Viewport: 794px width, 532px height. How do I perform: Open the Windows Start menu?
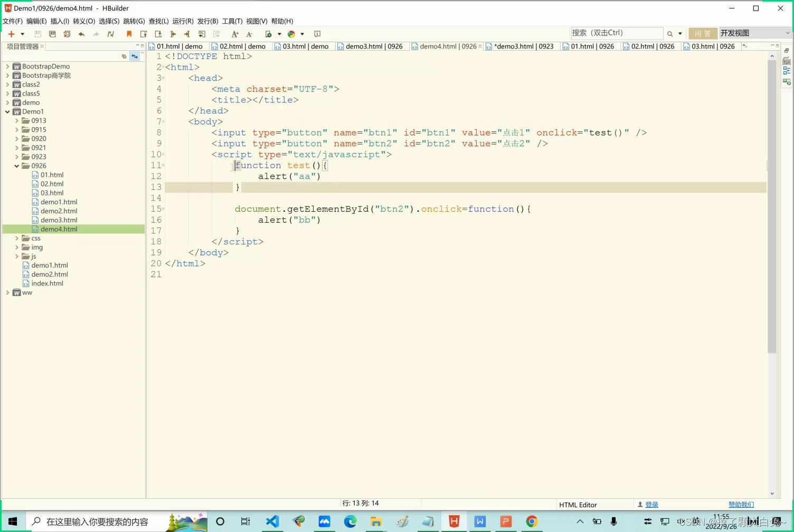[13, 521]
